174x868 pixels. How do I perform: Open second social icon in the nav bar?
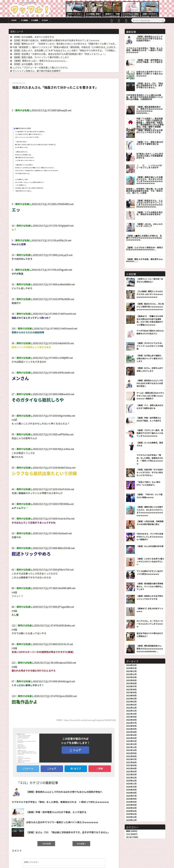119,21
